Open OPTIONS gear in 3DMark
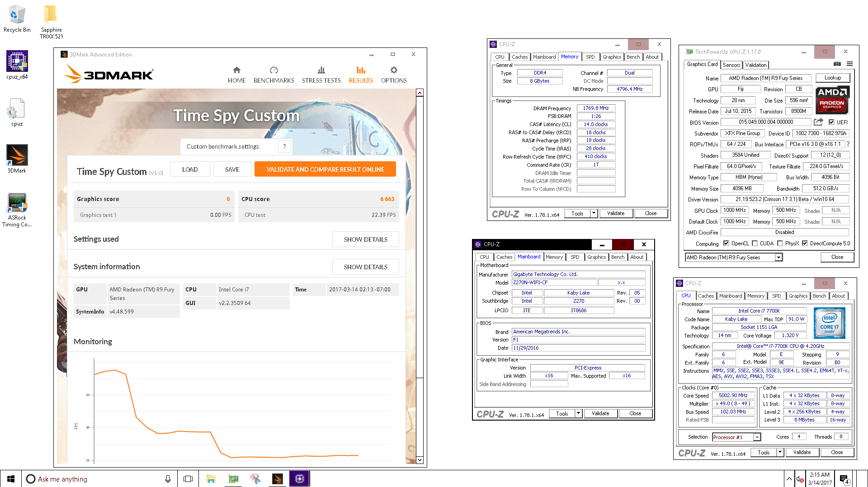 (394, 75)
